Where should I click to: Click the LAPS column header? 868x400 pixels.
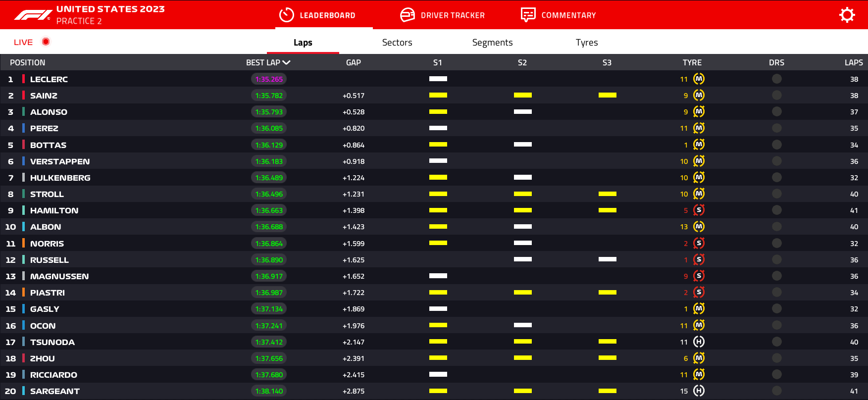(x=854, y=62)
